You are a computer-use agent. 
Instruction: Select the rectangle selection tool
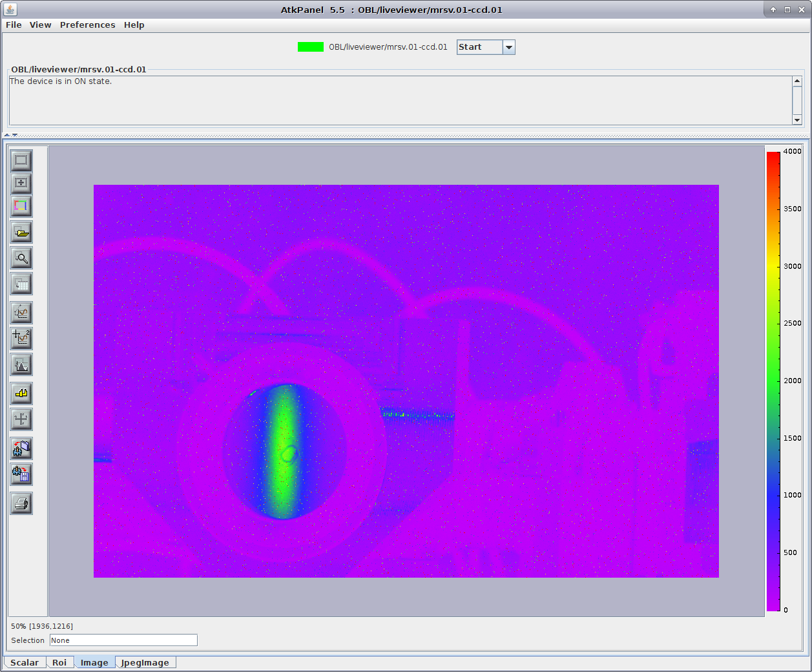click(x=21, y=160)
